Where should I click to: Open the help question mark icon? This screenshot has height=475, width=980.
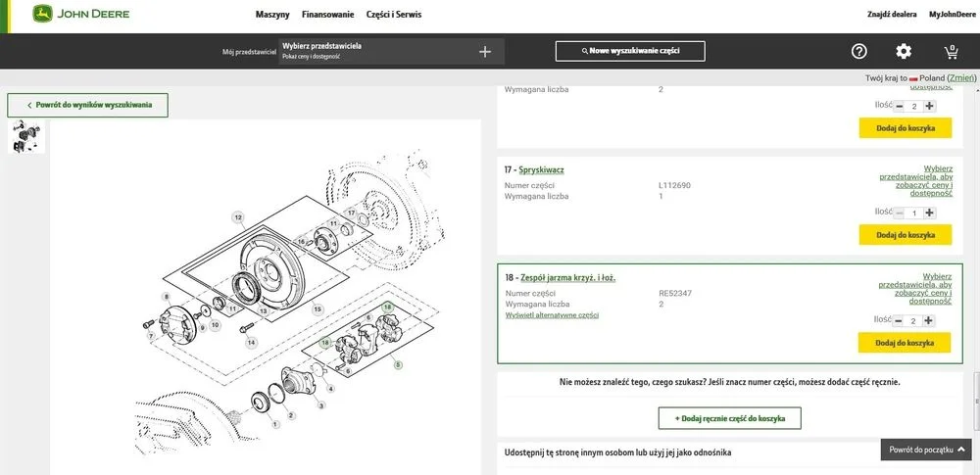pos(859,51)
